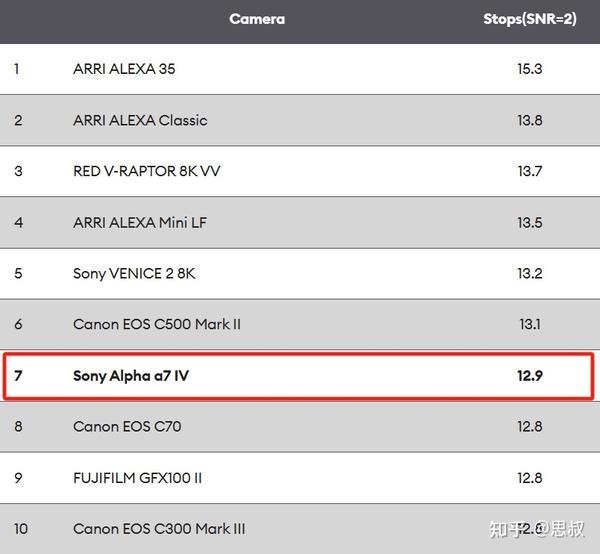Image resolution: width=600 pixels, height=554 pixels.
Task: Open the ARRI ALEXA Classic entry
Action: pyautogui.click(x=140, y=120)
